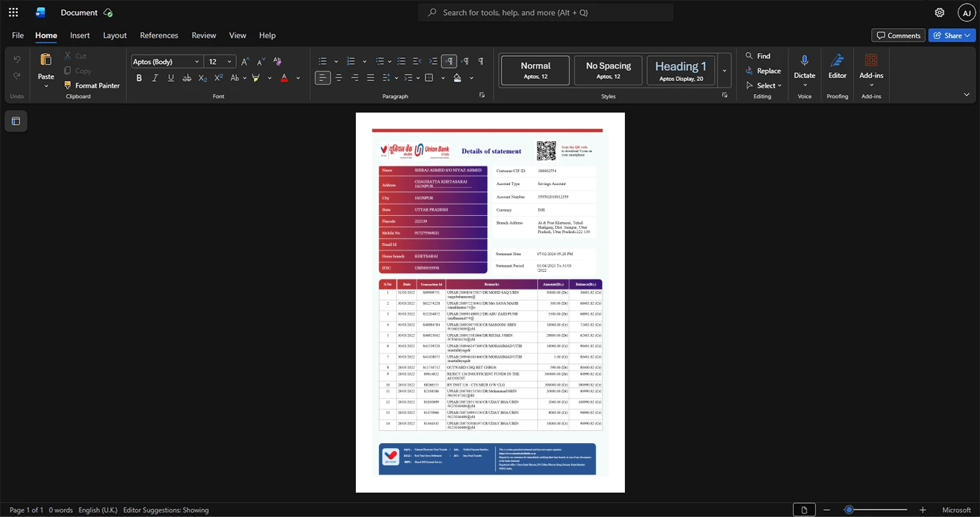Viewport: 980px width, 517px height.
Task: Toggle bold formatting
Action: [139, 78]
